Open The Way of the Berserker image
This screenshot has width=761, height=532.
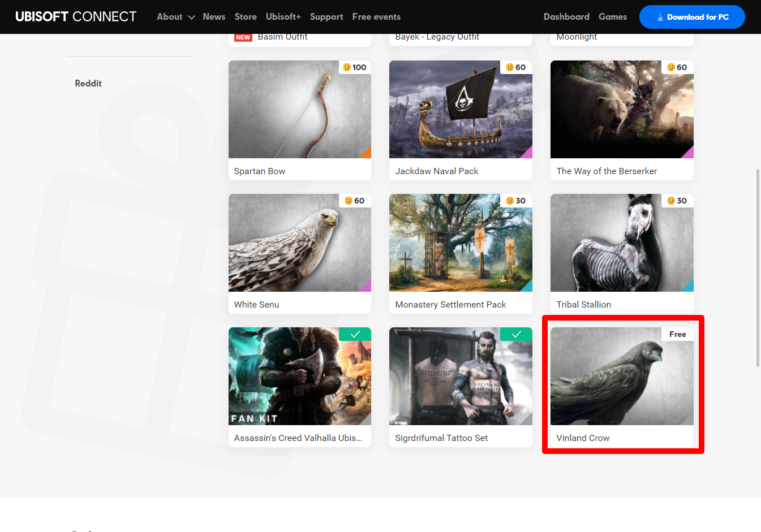pos(622,110)
